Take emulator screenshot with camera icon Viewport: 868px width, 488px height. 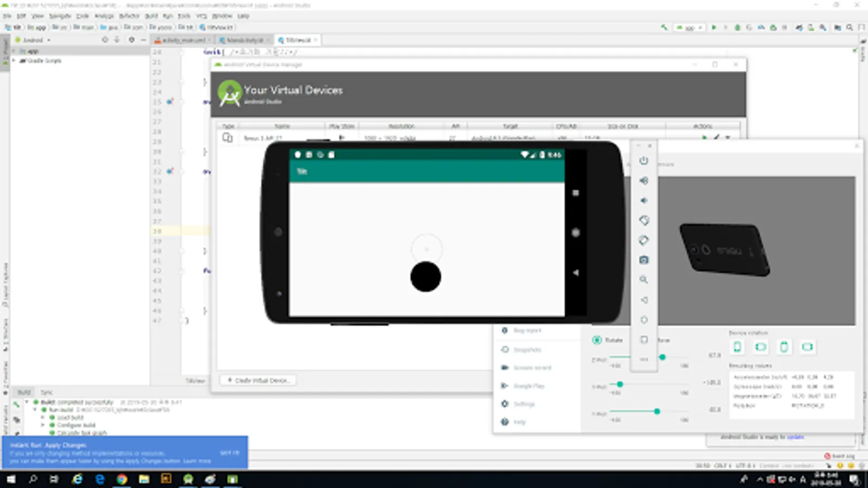(643, 260)
